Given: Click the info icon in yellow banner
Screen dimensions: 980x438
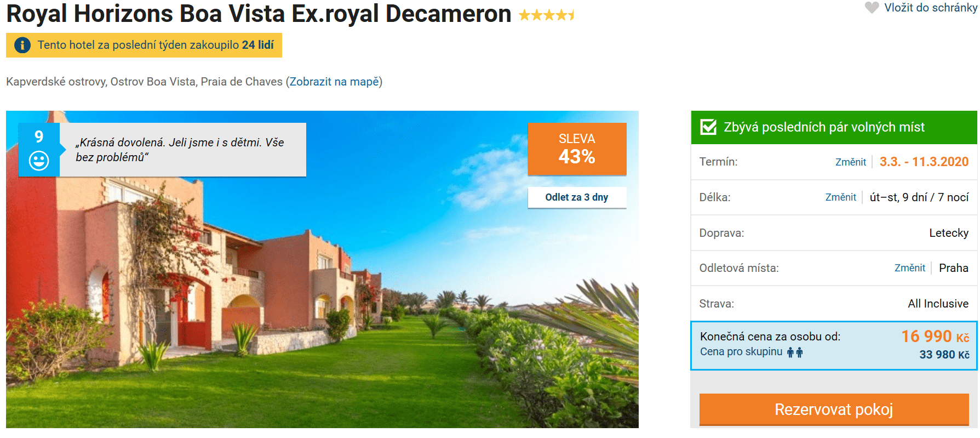Looking at the screenshot, I should (x=22, y=45).
